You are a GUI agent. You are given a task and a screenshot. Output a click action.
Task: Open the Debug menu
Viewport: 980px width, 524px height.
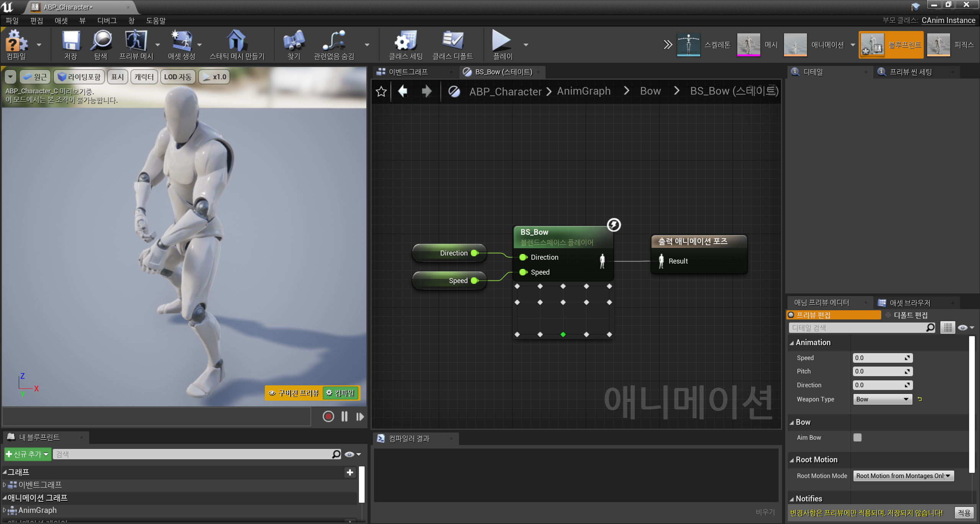point(106,21)
